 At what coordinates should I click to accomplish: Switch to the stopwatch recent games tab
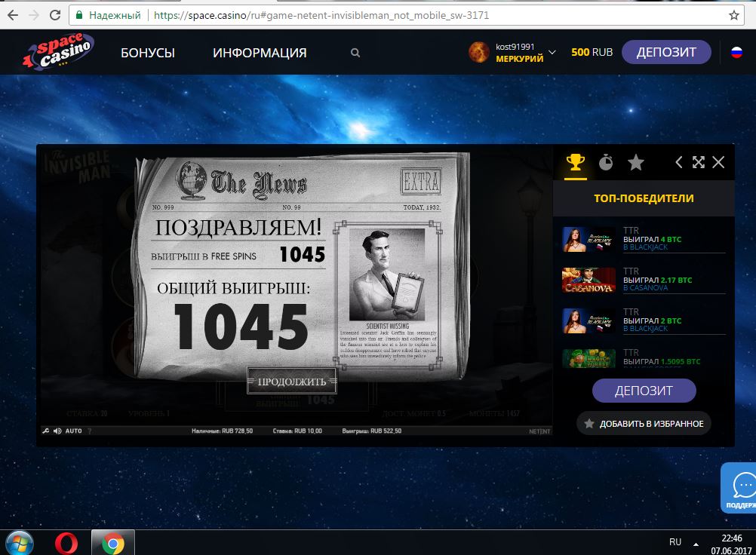coord(605,162)
